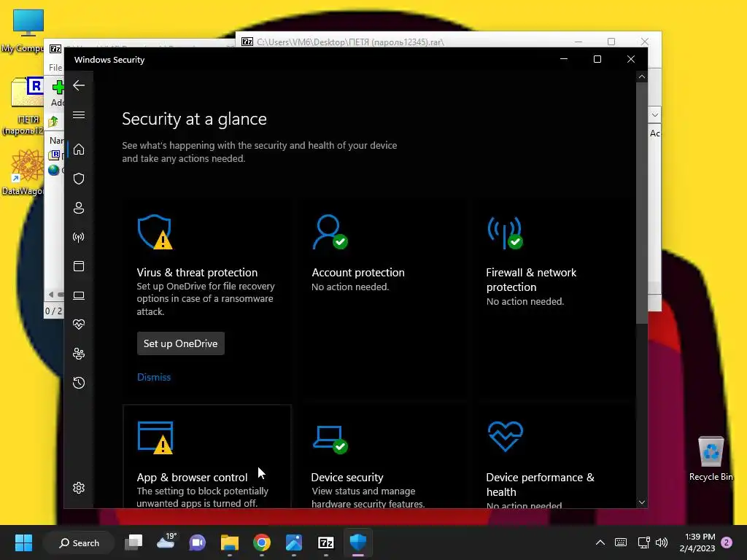The width and height of the screenshot is (747, 560).
Task: Click the Firewall & network protection tile icon
Action: pos(505,233)
